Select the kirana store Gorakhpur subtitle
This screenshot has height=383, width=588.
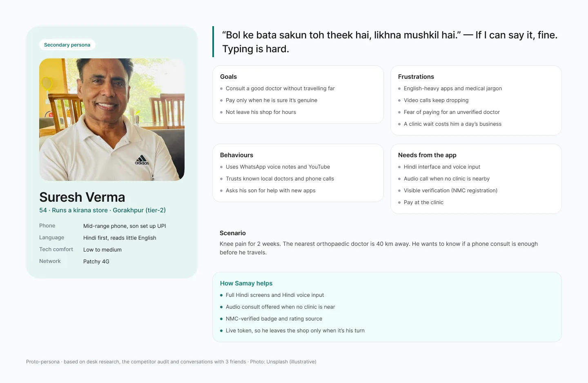click(x=102, y=210)
